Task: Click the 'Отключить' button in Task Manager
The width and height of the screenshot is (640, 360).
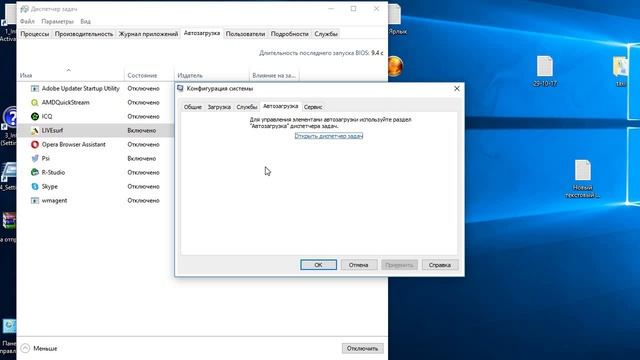Action: (x=362, y=348)
